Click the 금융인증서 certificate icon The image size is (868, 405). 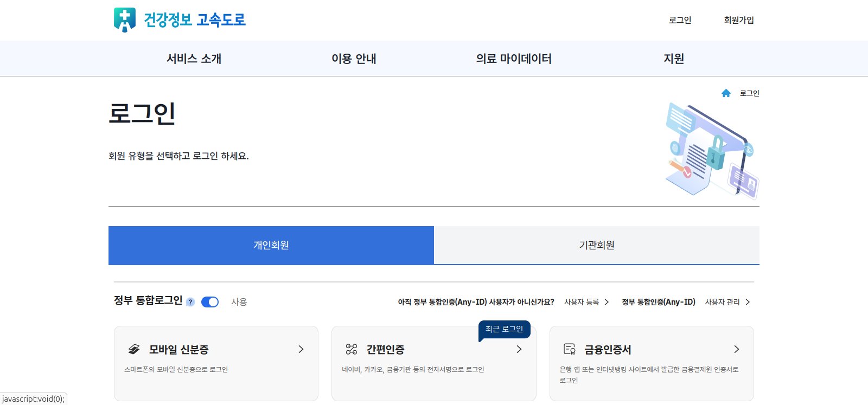pyautogui.click(x=570, y=349)
